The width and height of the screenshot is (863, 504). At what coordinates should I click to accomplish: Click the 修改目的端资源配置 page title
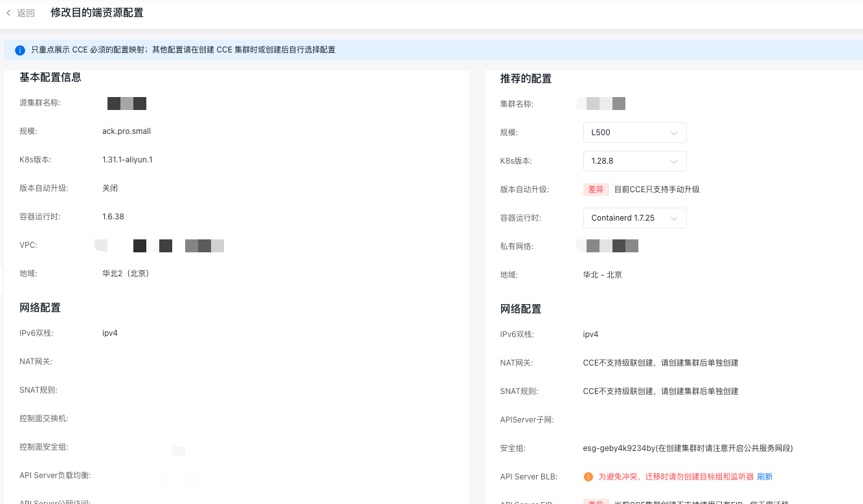pyautogui.click(x=97, y=13)
